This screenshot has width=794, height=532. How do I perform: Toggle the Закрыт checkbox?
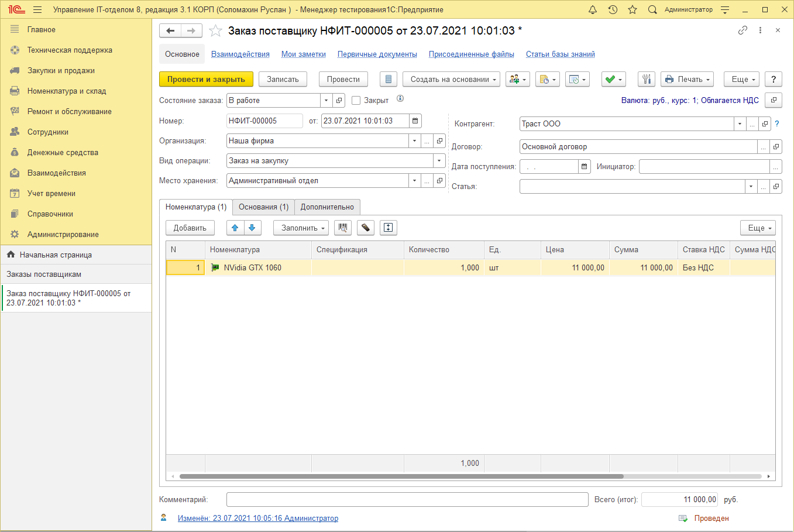pyautogui.click(x=356, y=101)
